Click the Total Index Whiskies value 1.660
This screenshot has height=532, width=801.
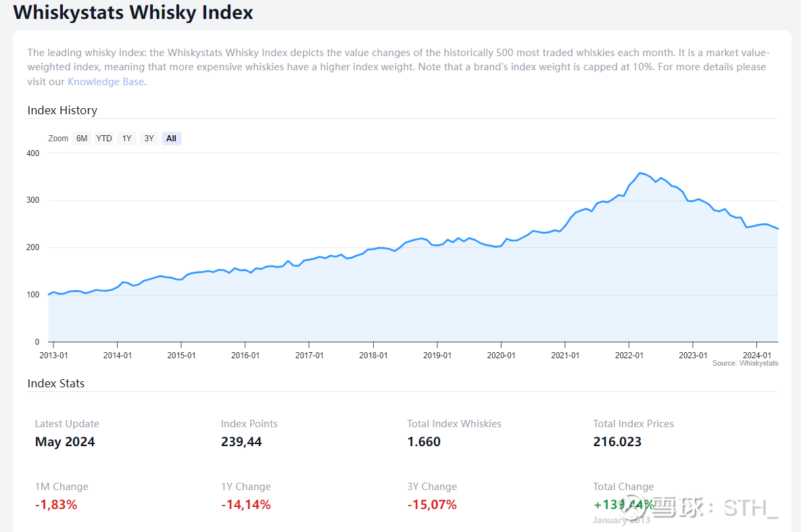click(x=424, y=442)
